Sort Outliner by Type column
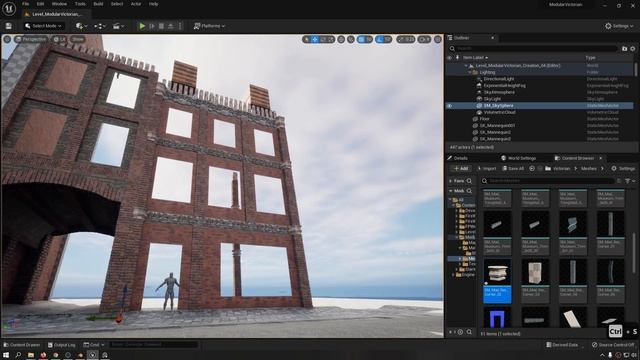640x360 pixels. (x=590, y=58)
